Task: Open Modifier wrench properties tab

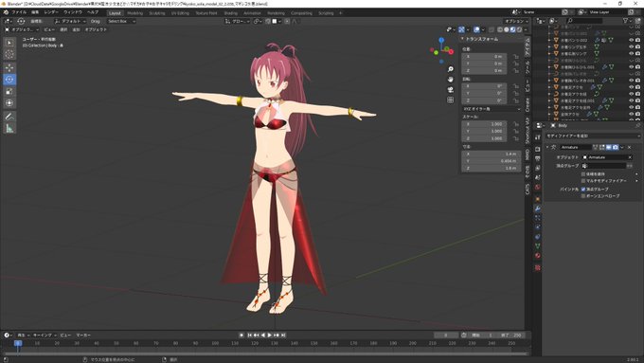Action: [x=537, y=209]
